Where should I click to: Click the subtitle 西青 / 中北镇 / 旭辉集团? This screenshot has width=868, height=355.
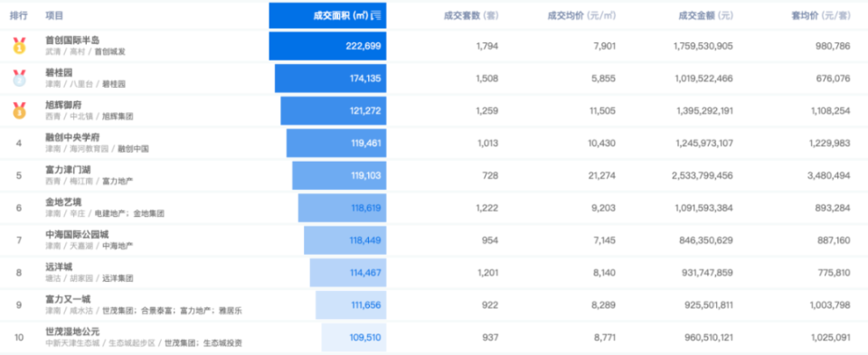pos(90,117)
